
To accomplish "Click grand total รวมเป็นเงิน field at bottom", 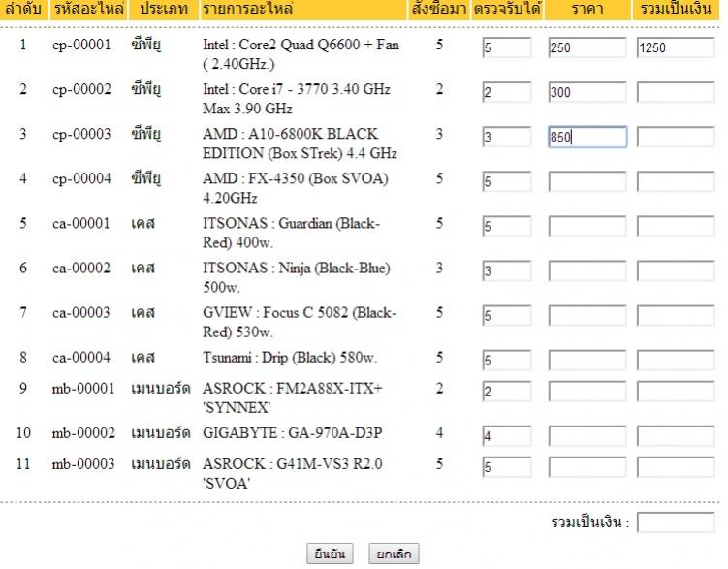I will click(676, 522).
